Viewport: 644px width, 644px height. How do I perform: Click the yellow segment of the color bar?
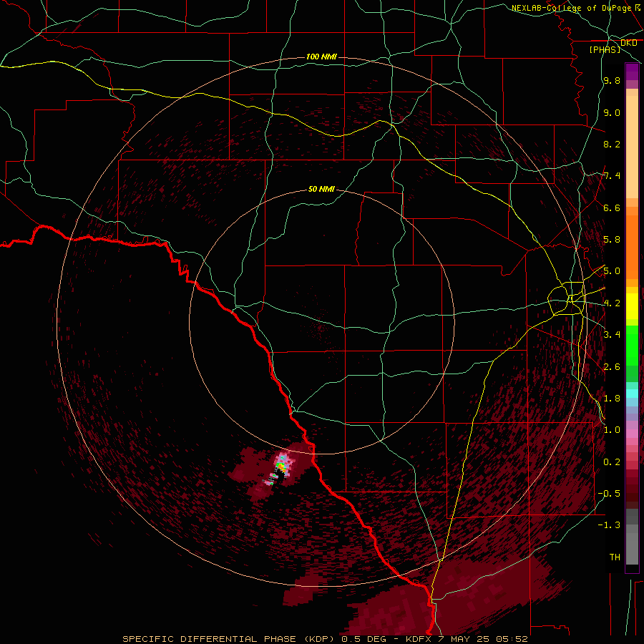pos(632,306)
